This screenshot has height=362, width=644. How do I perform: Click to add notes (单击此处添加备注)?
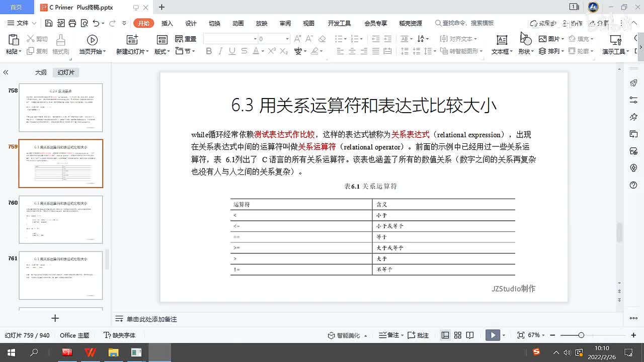pyautogui.click(x=151, y=319)
